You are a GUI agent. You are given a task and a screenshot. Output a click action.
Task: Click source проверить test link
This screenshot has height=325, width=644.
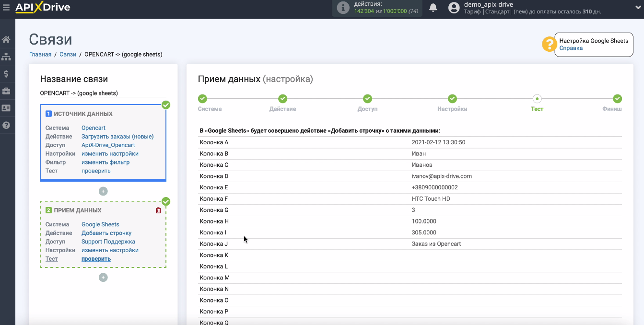coord(96,171)
